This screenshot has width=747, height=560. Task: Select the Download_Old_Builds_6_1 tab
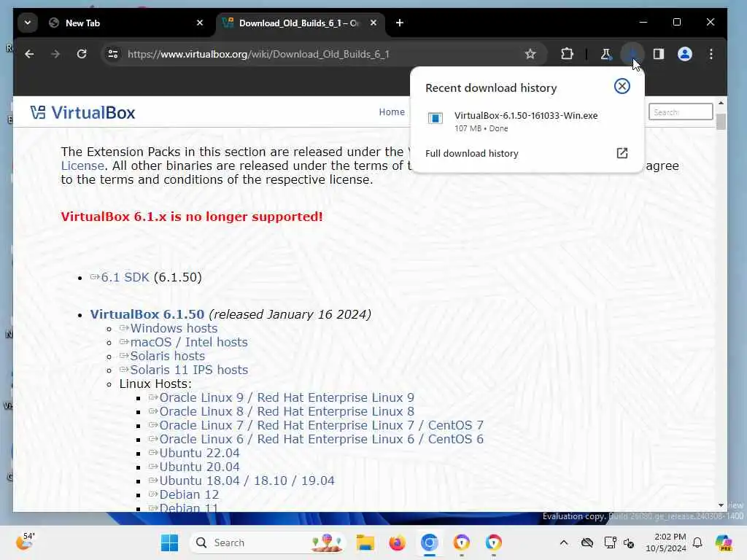(298, 23)
